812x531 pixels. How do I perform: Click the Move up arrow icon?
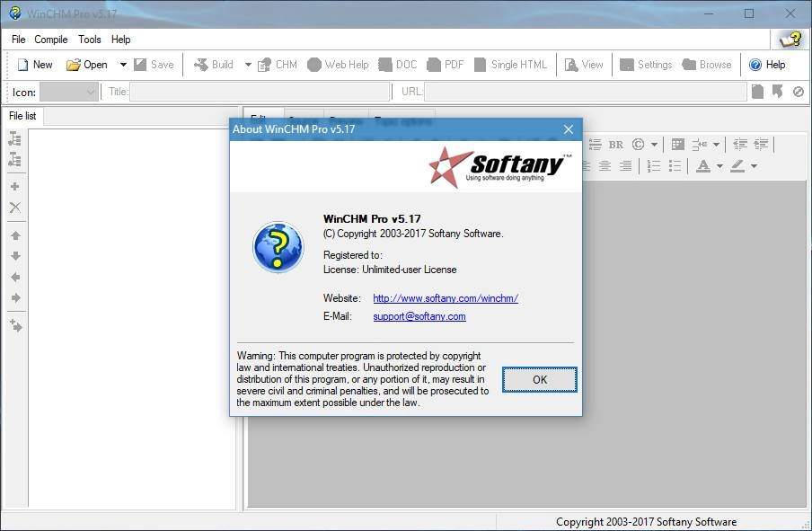point(15,235)
